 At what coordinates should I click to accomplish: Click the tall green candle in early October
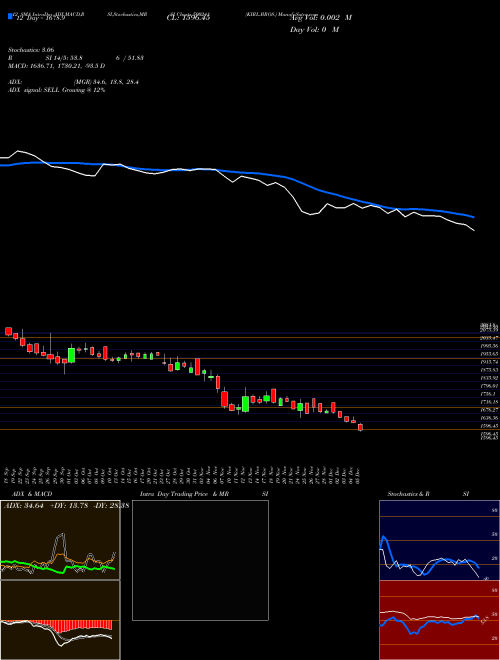point(72,355)
